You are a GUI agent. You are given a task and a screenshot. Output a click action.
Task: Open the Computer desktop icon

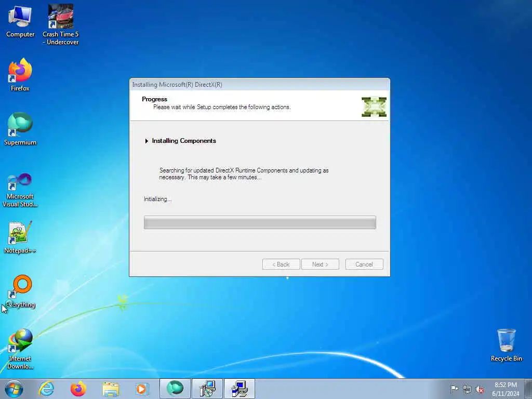click(x=20, y=21)
